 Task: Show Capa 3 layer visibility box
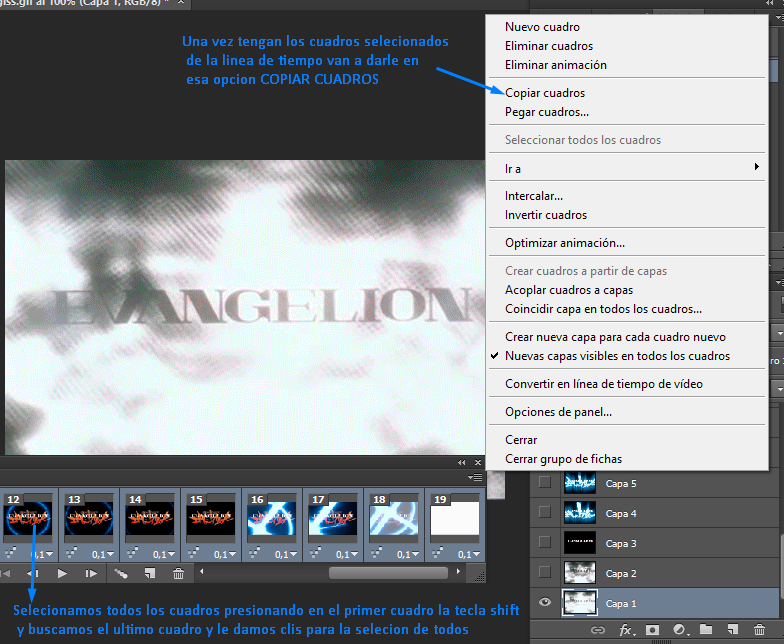(545, 542)
